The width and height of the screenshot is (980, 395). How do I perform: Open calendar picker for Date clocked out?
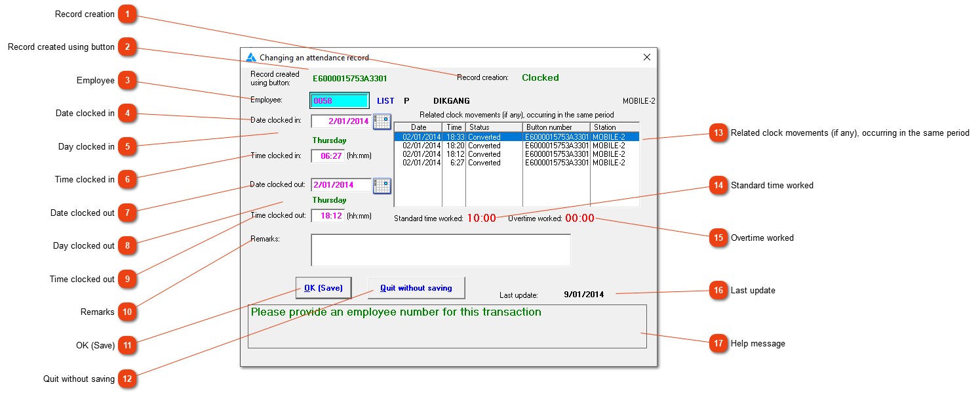click(382, 186)
